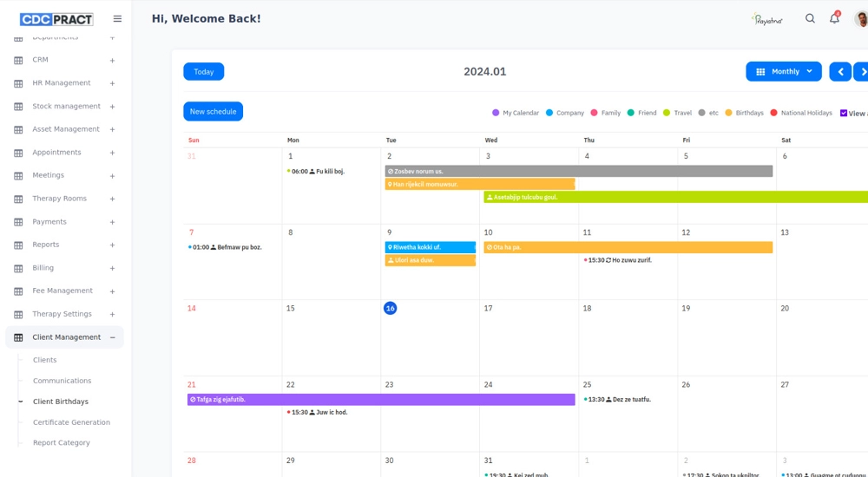The height and width of the screenshot is (477, 868).
Task: Open the notifications bell icon
Action: 834,18
